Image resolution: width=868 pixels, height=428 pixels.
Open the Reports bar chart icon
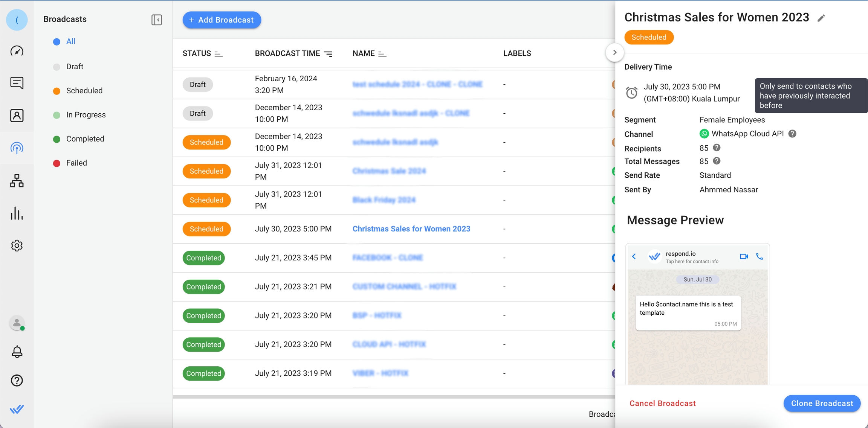(17, 213)
